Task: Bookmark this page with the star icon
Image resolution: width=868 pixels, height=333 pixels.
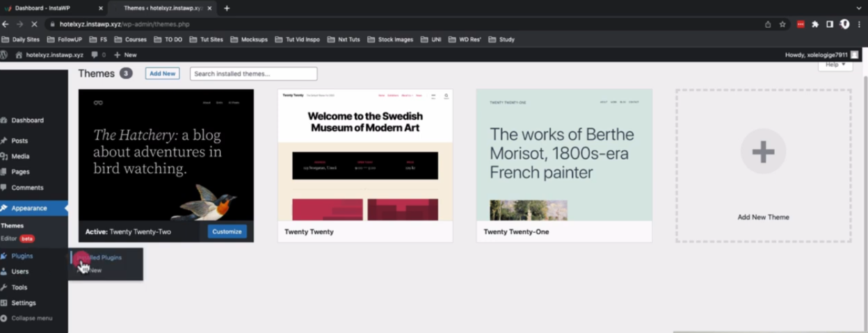Action: (782, 24)
